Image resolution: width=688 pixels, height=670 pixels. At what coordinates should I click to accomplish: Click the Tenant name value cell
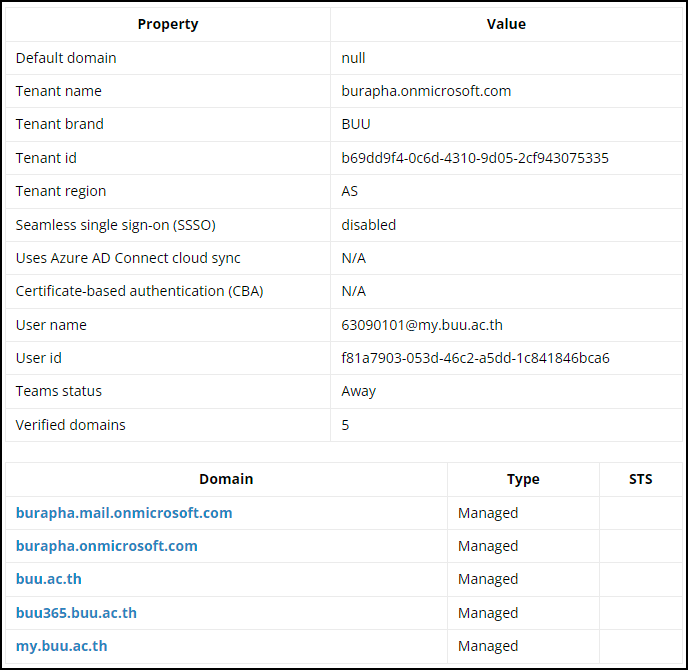tap(426, 91)
